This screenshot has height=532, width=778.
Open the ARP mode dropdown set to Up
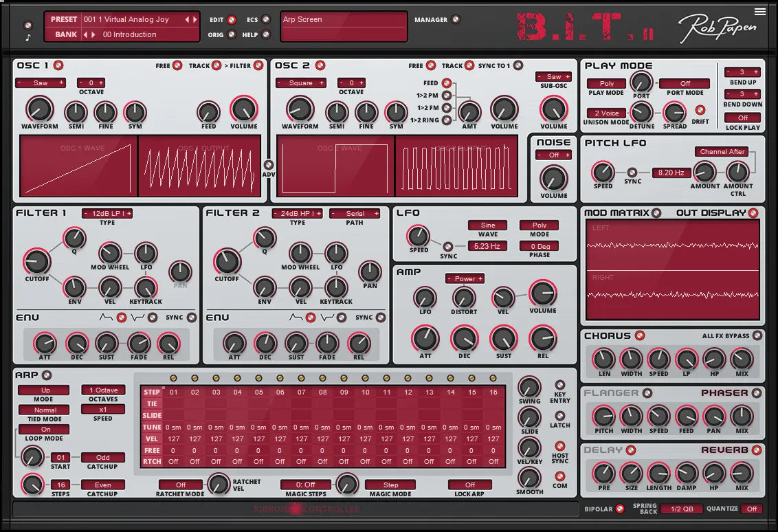coord(44,390)
